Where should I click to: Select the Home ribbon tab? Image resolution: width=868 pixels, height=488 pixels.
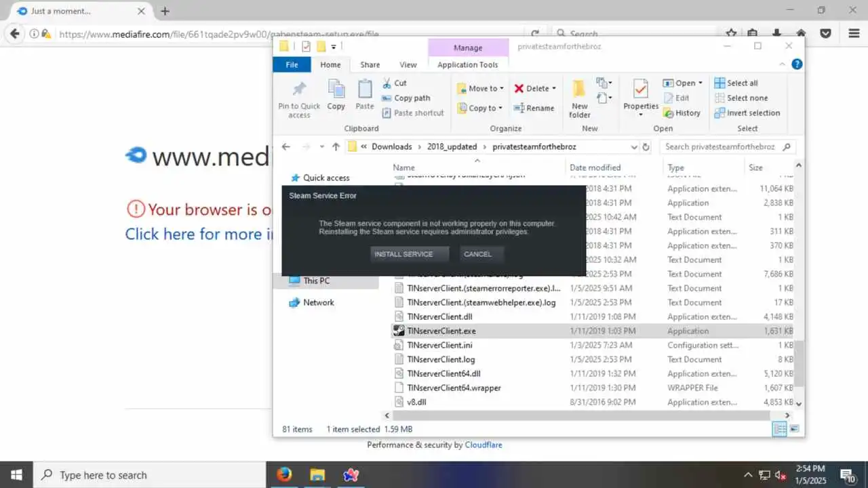(x=330, y=64)
